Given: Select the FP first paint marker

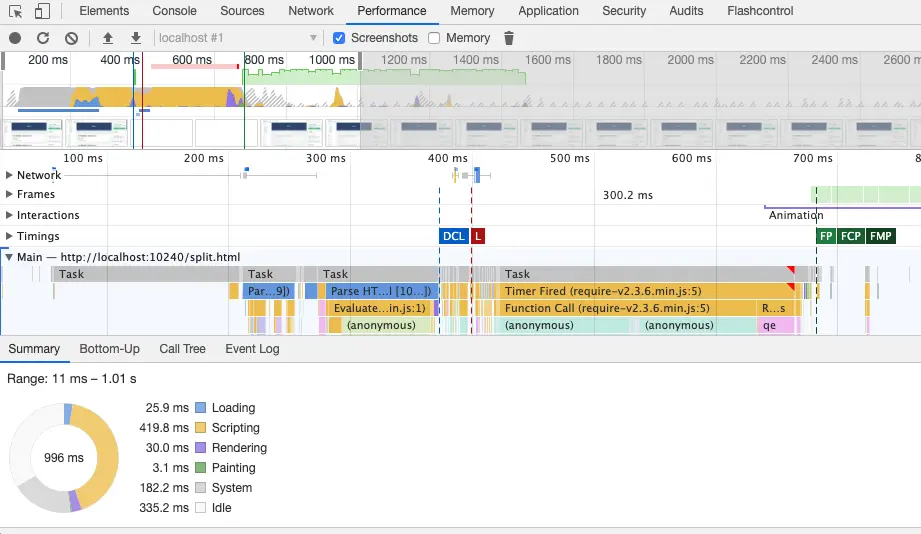Looking at the screenshot, I should [x=826, y=236].
